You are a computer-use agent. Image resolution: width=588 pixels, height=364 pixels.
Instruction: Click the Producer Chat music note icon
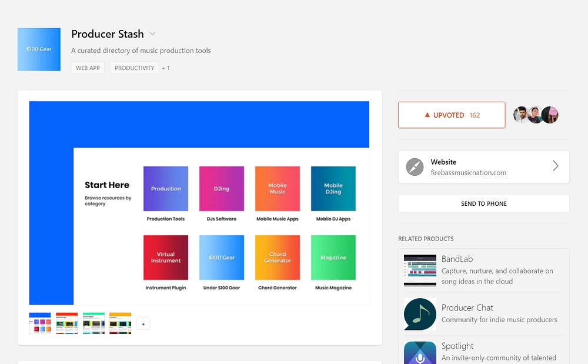tap(420, 314)
